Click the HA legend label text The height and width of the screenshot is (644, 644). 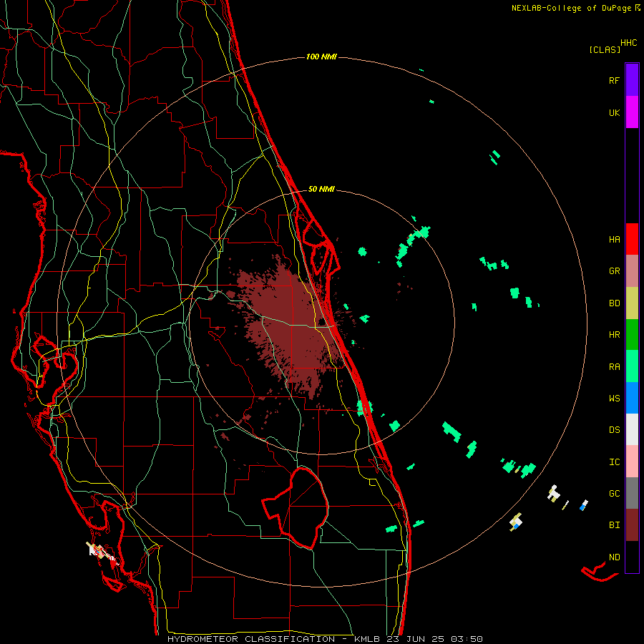[x=614, y=240]
